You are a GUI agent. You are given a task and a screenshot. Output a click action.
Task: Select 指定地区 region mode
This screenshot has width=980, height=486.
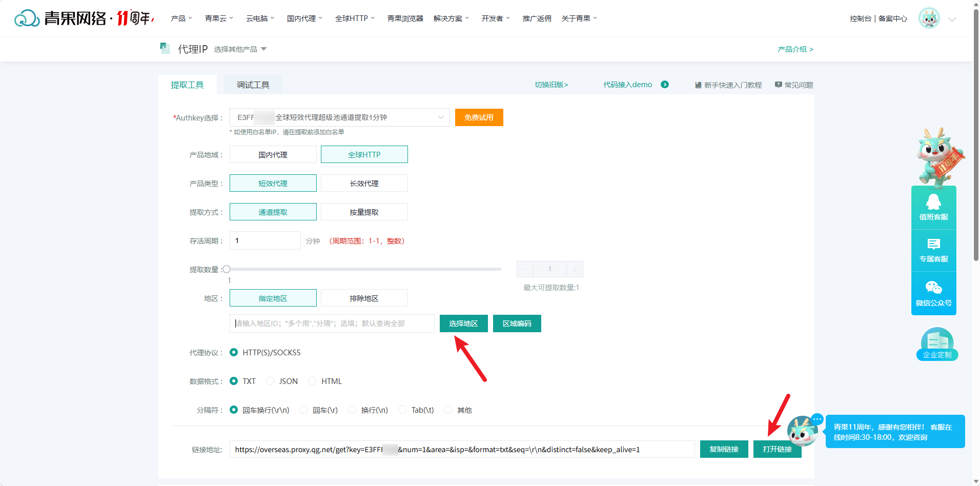273,298
